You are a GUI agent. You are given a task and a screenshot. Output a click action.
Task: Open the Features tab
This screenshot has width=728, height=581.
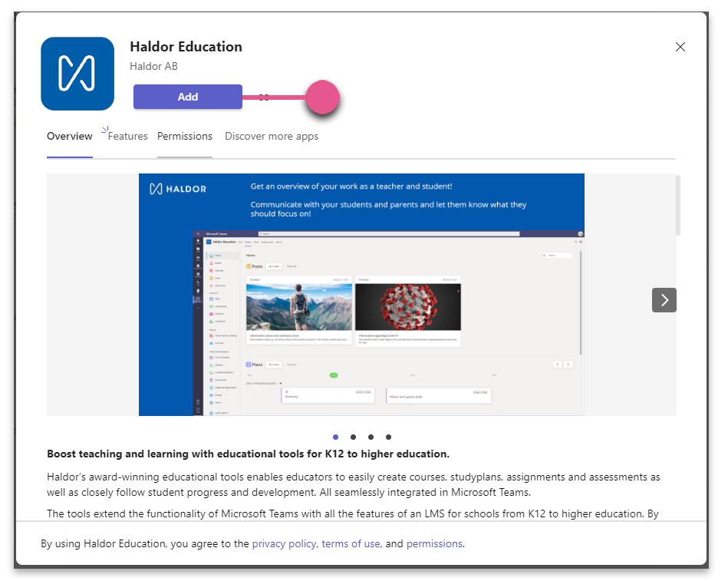[127, 136]
